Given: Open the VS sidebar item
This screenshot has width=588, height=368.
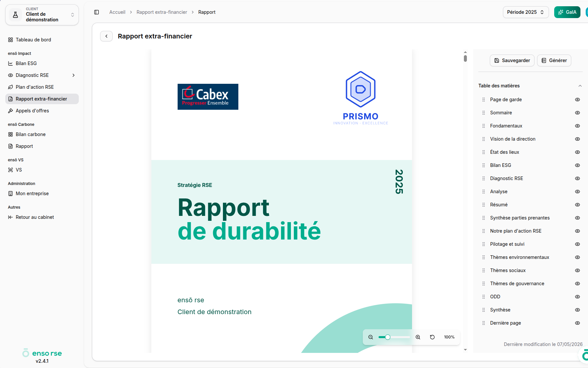Looking at the screenshot, I should click(x=42, y=170).
